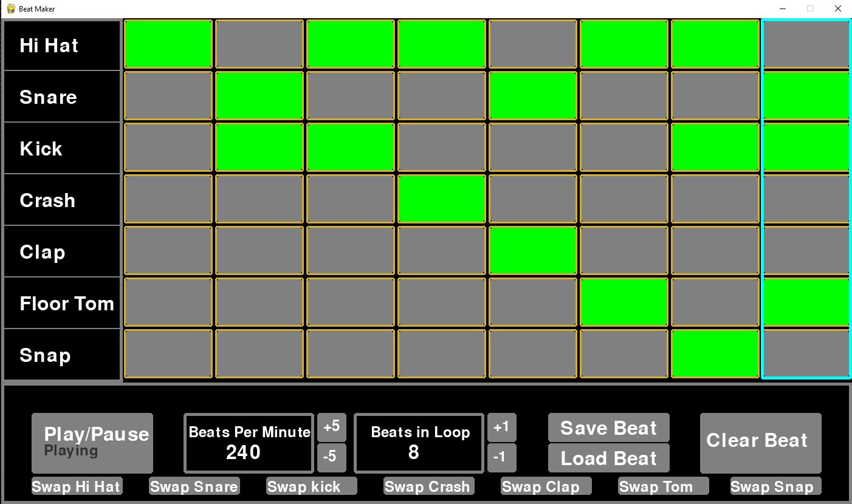Disable Kick on beat 2
Image resolution: width=852 pixels, height=504 pixels.
pyautogui.click(x=259, y=148)
